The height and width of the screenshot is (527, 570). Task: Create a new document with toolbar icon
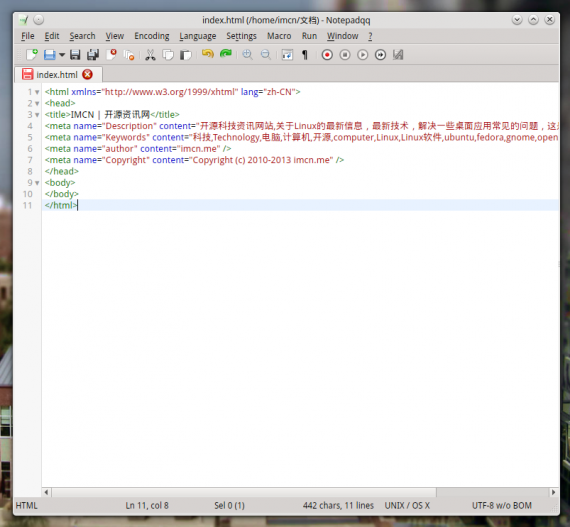click(x=32, y=55)
